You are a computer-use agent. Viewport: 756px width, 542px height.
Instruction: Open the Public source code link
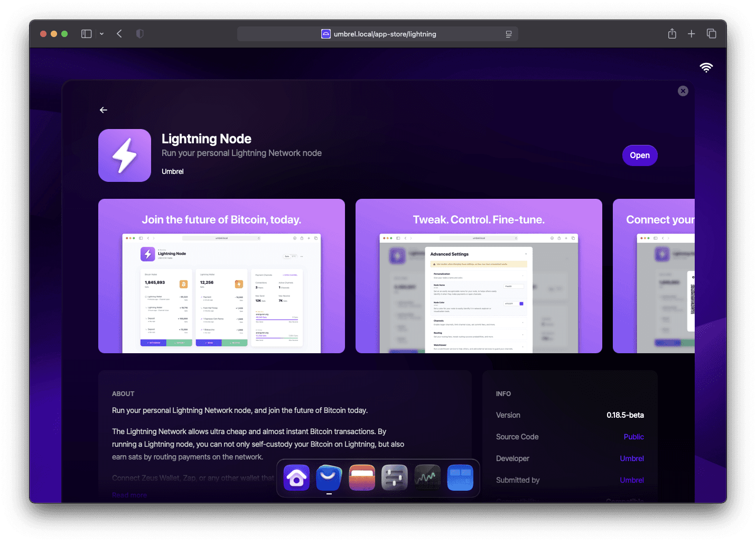point(634,437)
